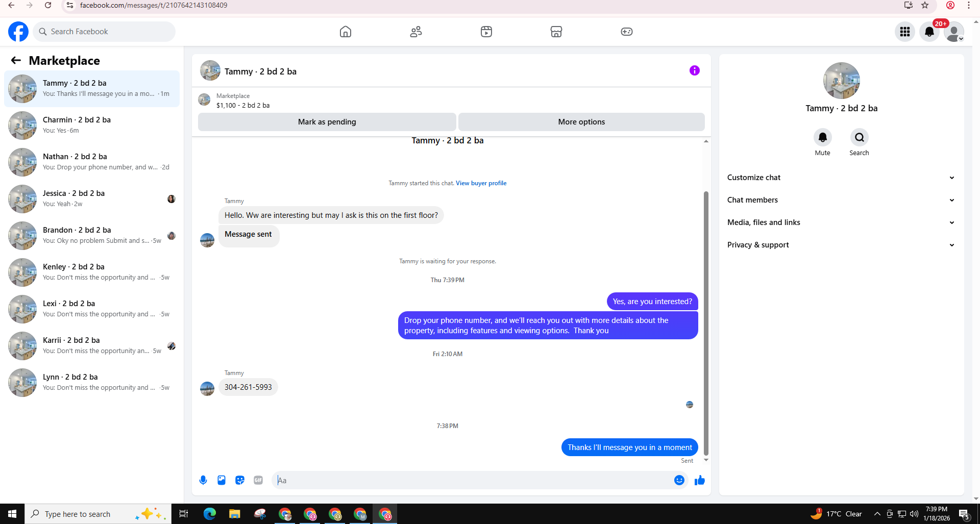Focus the Search Facebook field
Image resolution: width=980 pixels, height=524 pixels.
coord(104,32)
